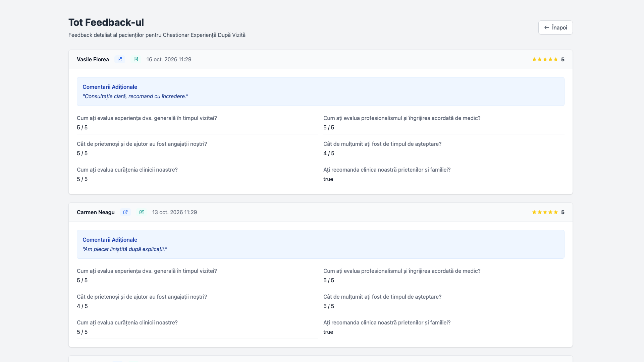Click the star rating in Vasile Florea's header

pos(545,59)
